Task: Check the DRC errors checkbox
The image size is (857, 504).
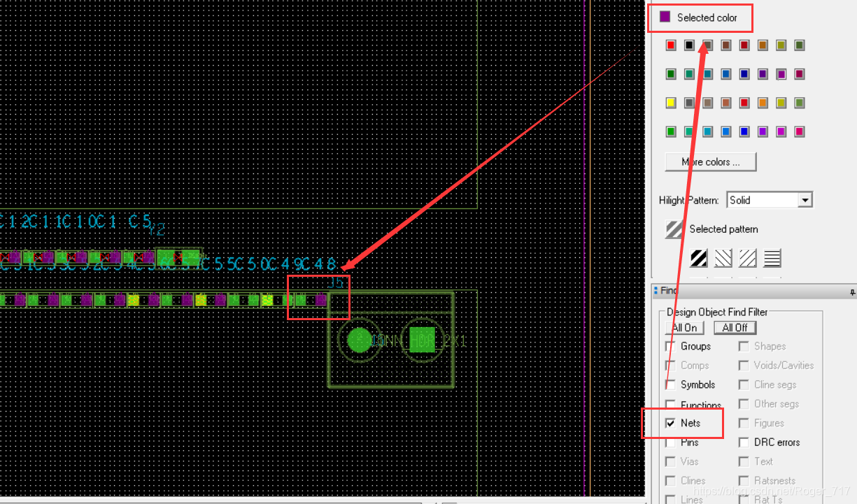Action: coord(744,442)
